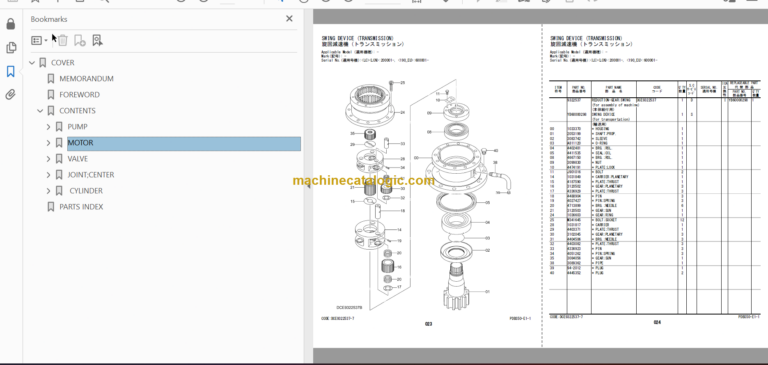This screenshot has height=365, width=768.
Task: Select the CYLINDER bookmark
Action: (86, 191)
